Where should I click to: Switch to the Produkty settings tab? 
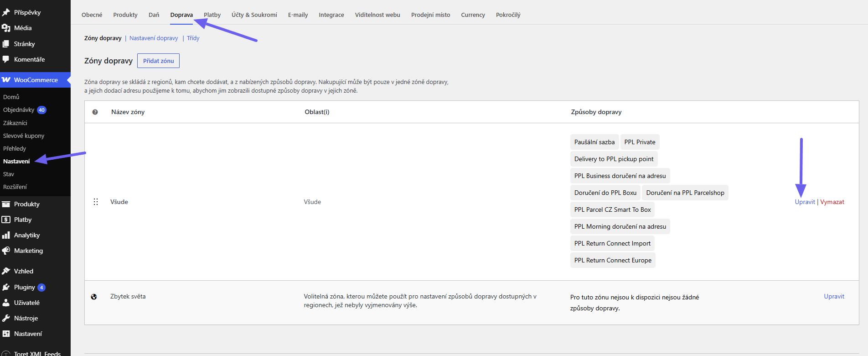125,15
